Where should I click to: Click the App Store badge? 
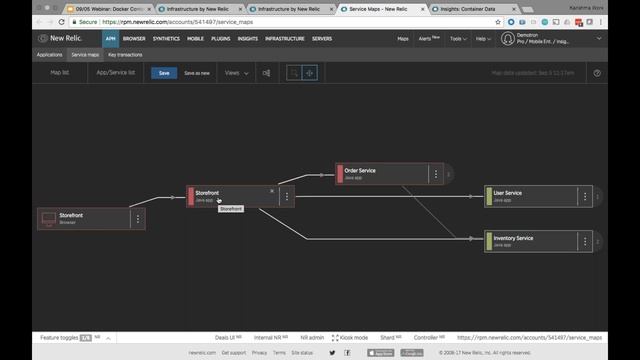pos(380,353)
